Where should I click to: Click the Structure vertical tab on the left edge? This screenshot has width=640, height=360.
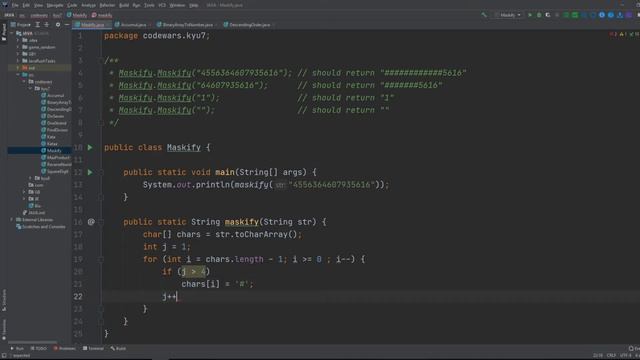(x=4, y=300)
